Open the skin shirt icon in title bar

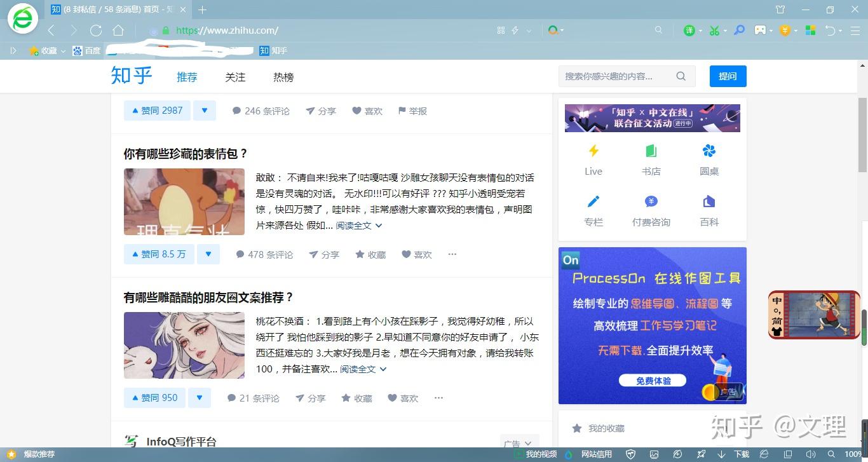pyautogui.click(x=780, y=10)
